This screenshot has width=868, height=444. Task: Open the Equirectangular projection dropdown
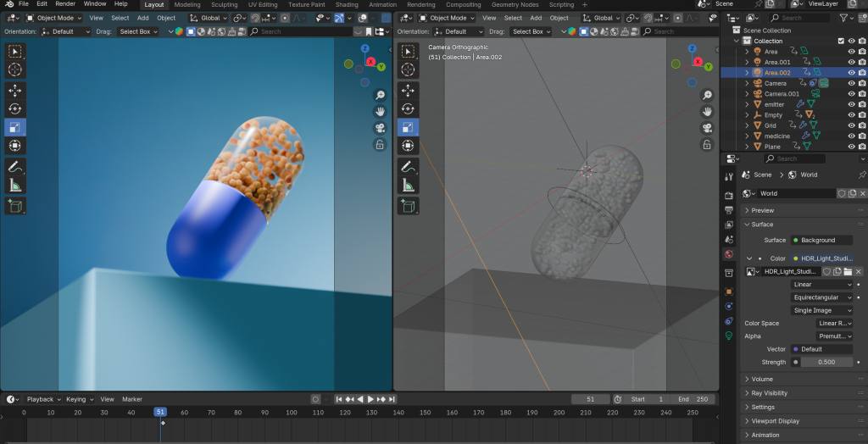(821, 297)
